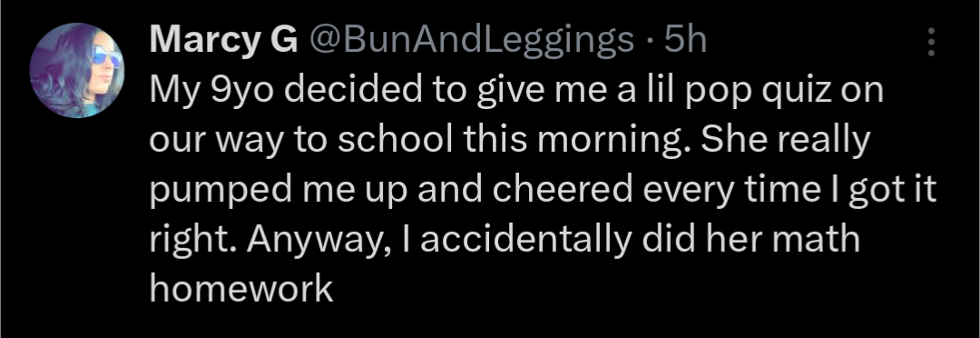Image resolution: width=980 pixels, height=338 pixels.
Task: Open the tweet via the 5h timestamp
Action: pyautogui.click(x=686, y=41)
